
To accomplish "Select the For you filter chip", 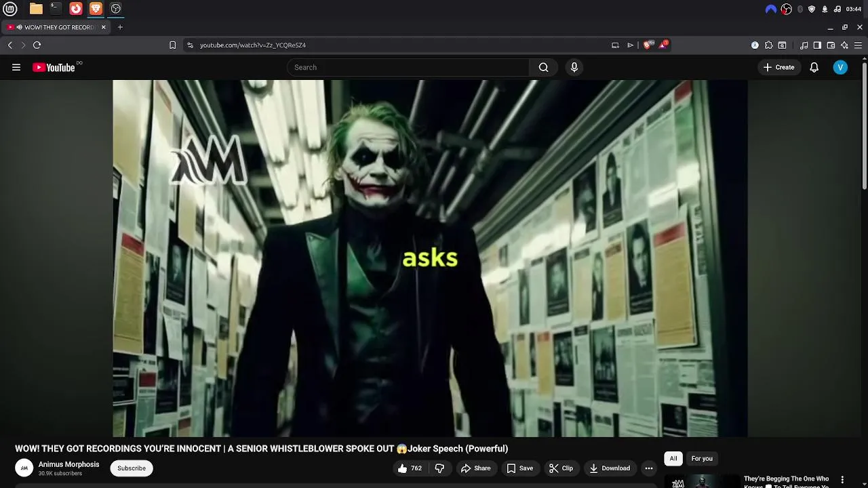I will (x=702, y=459).
